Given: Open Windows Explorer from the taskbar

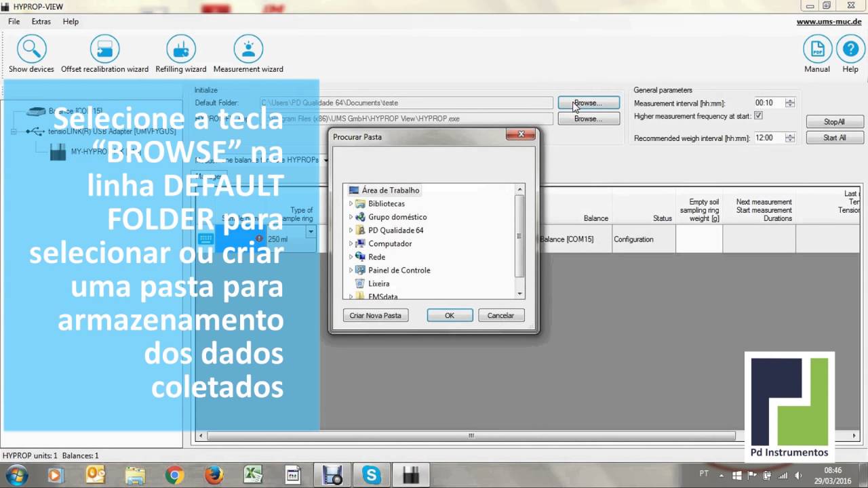Looking at the screenshot, I should [x=135, y=476].
